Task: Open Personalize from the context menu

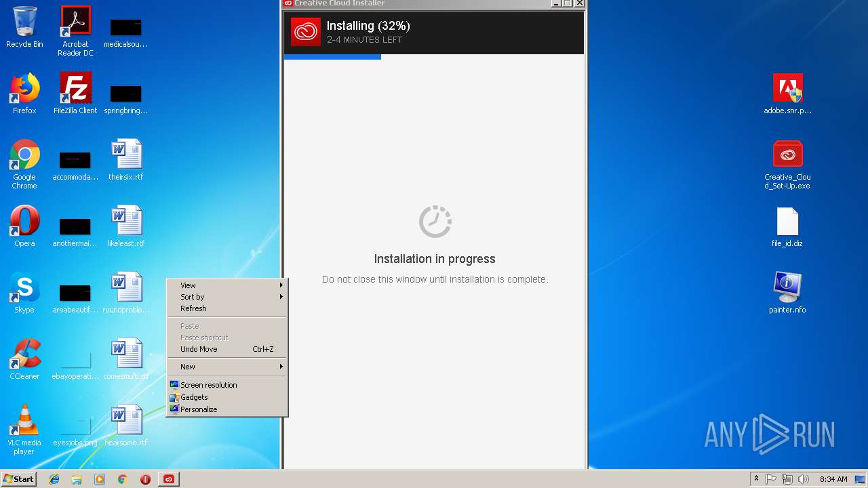Action: 227,409
